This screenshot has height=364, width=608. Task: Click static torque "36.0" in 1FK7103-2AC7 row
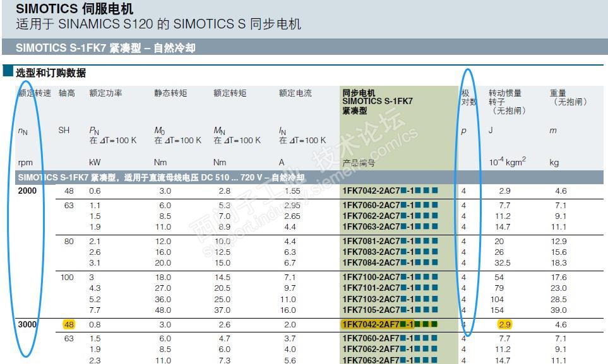point(164,299)
